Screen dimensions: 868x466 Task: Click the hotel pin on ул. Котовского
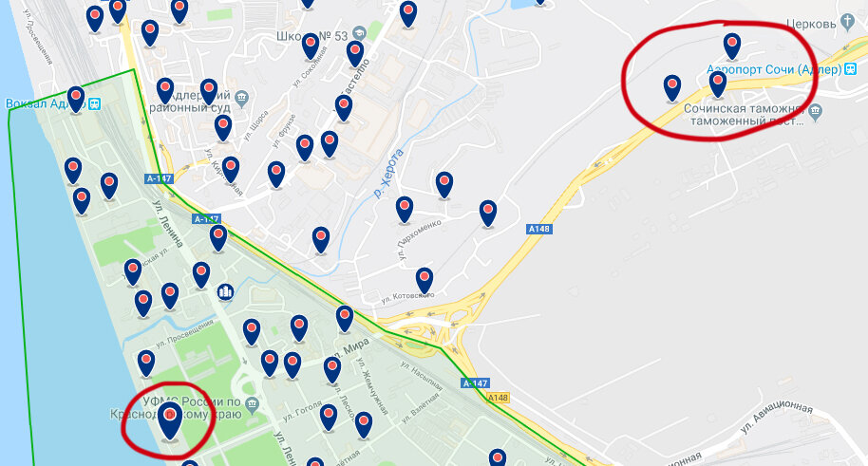pyautogui.click(x=425, y=281)
